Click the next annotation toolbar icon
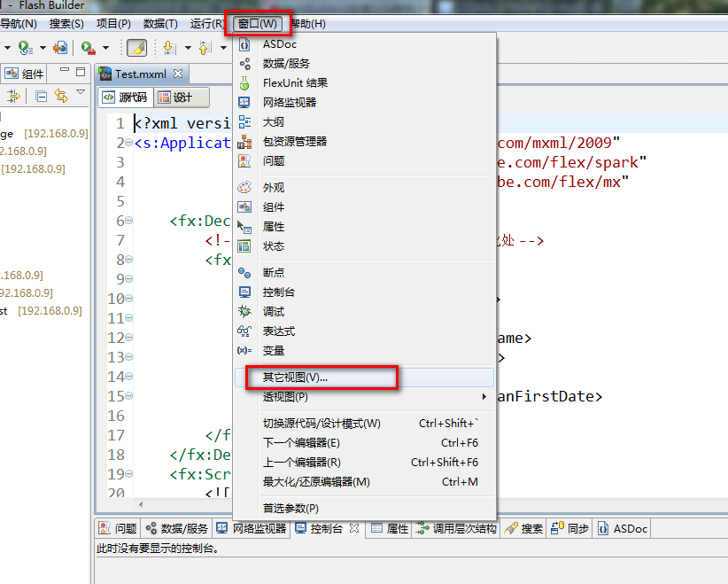The width and height of the screenshot is (728, 584). 170,47
